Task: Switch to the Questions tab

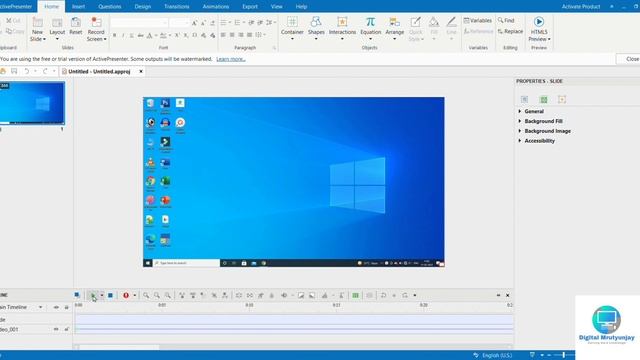Action: [109, 7]
